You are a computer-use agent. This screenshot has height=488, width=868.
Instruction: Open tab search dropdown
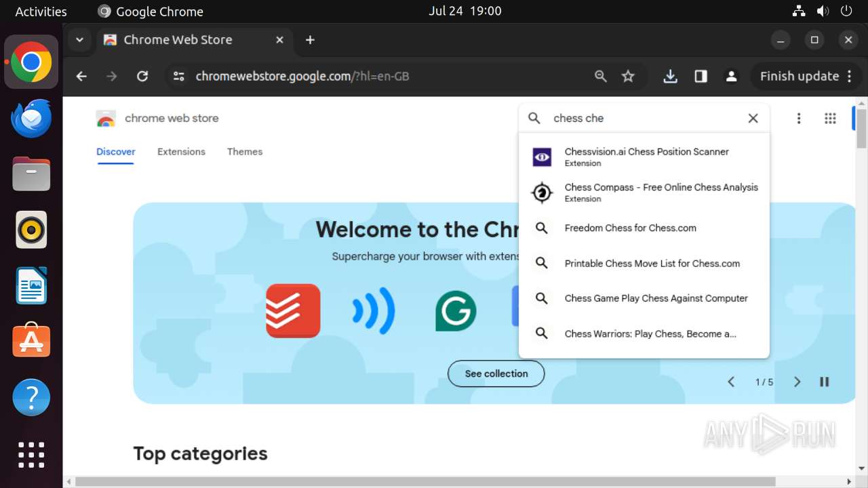[79, 40]
